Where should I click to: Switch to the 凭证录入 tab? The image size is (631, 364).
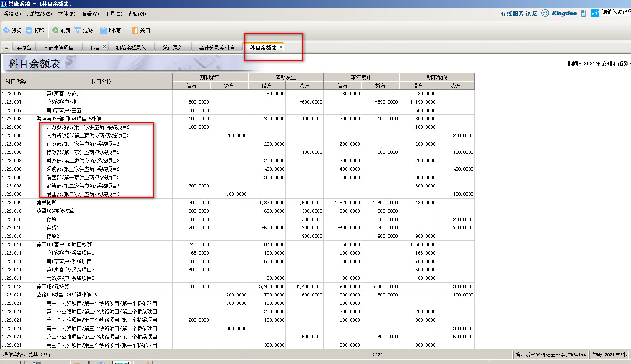(x=173, y=48)
